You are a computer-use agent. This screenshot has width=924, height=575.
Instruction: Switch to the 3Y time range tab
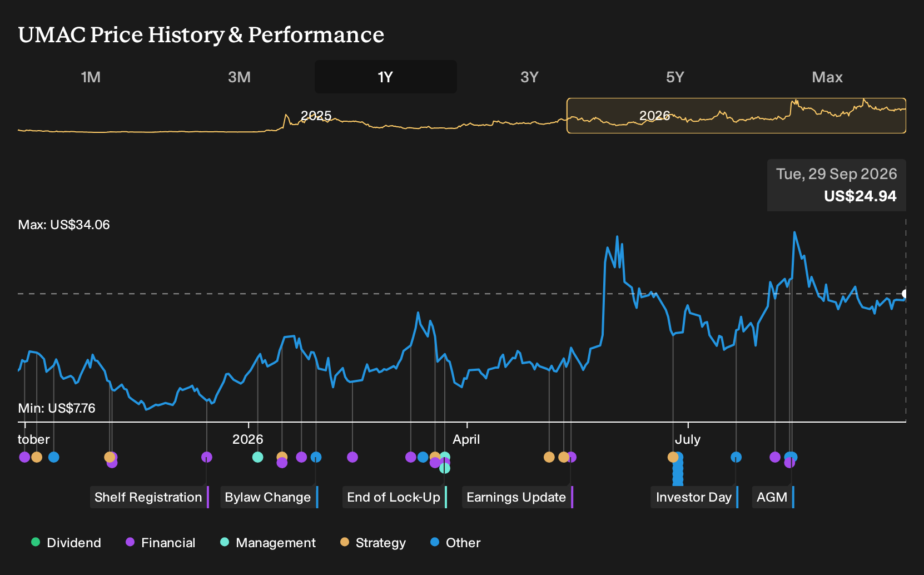(x=529, y=77)
